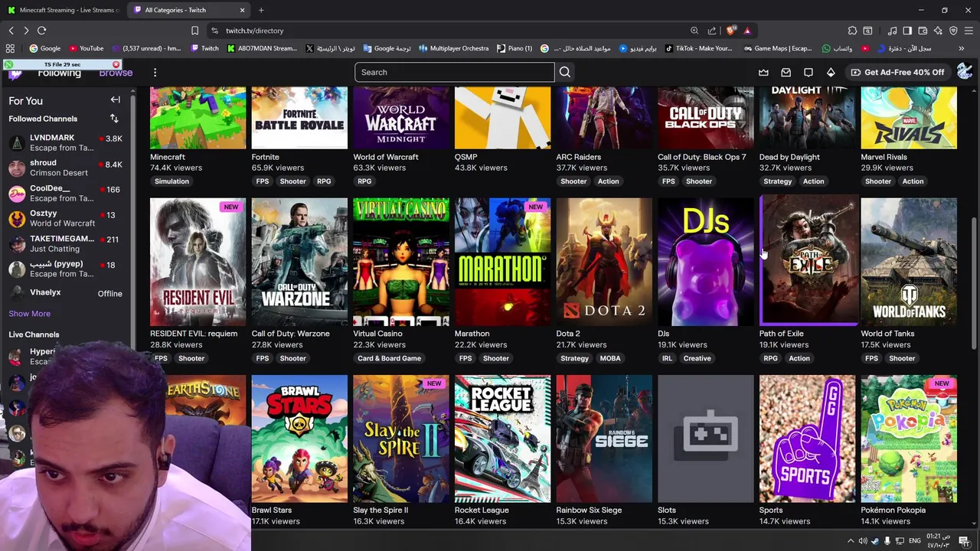
Task: Click Show More followed channels
Action: click(x=29, y=313)
